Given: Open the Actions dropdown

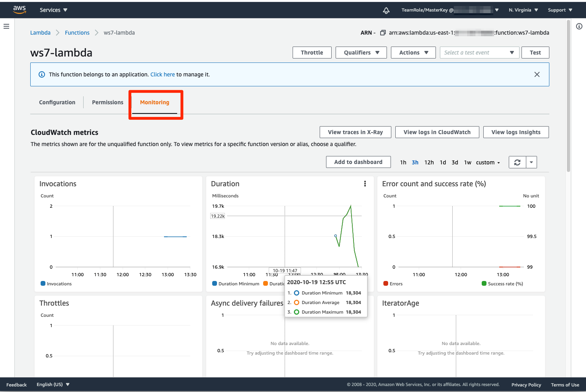Looking at the screenshot, I should pyautogui.click(x=414, y=53).
